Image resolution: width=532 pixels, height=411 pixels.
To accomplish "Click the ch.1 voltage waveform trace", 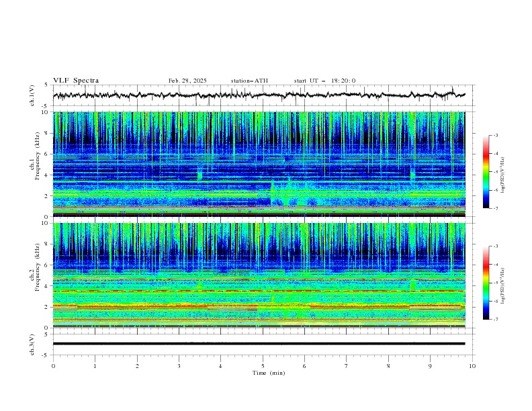I will [259, 95].
